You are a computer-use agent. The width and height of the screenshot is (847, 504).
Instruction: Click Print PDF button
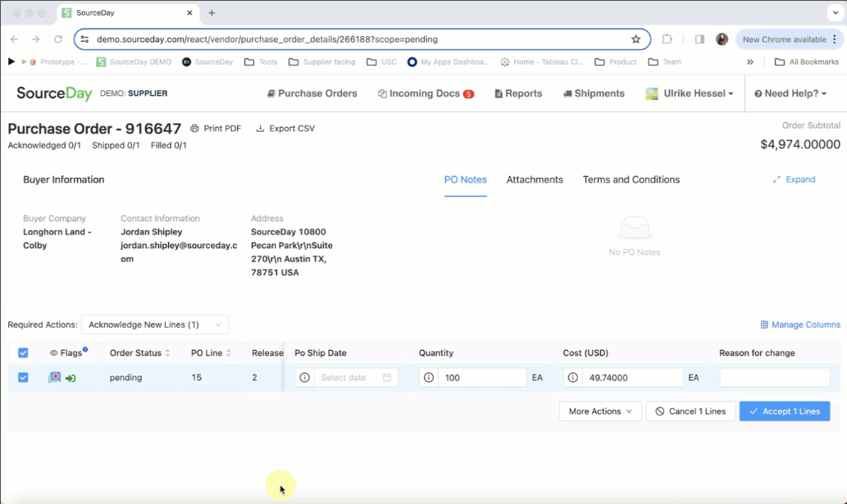coord(216,129)
